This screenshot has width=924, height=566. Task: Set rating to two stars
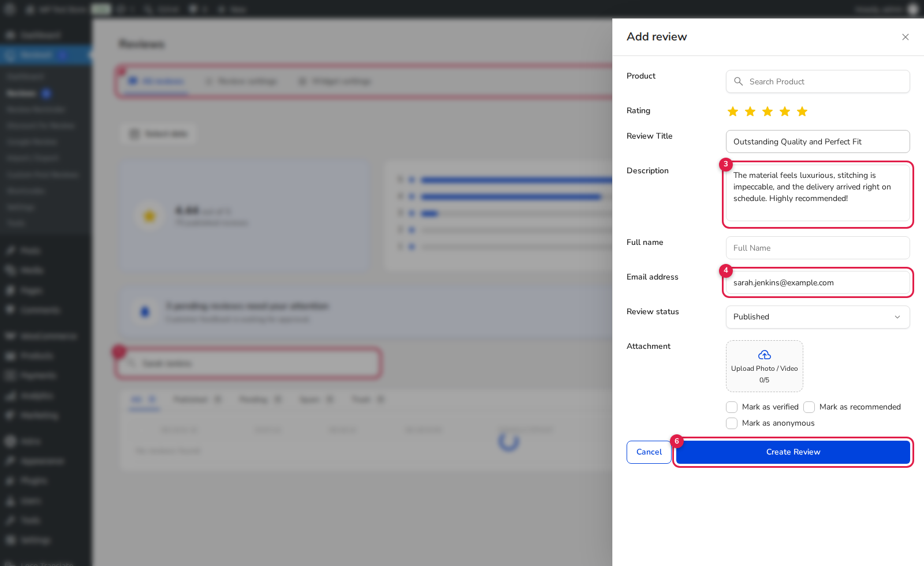tap(750, 111)
